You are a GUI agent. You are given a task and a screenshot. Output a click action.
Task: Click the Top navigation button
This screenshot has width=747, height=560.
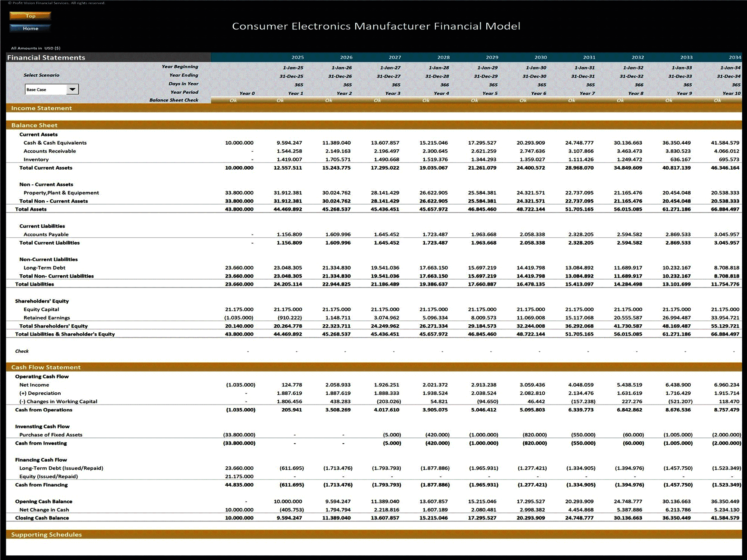pyautogui.click(x=30, y=16)
